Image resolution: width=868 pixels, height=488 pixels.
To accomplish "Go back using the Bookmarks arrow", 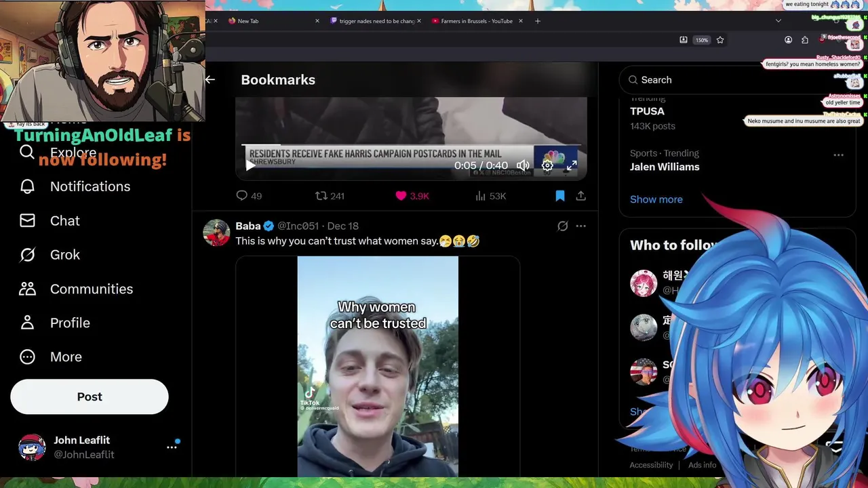I will coord(210,79).
